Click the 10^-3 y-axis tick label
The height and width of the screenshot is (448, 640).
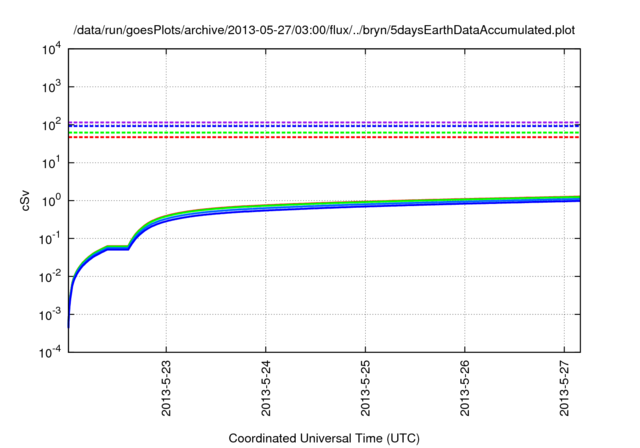(50, 315)
